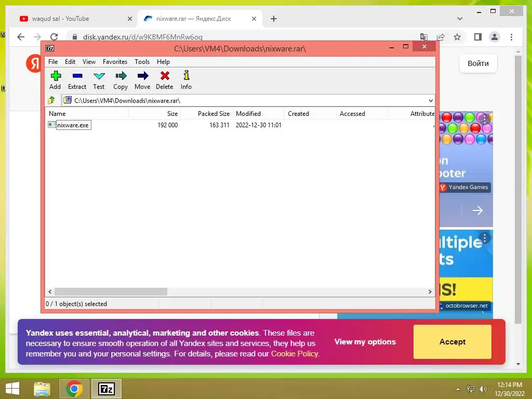The height and width of the screenshot is (399, 532).
Task: Select the nixware.exe file icon
Action: pos(51,125)
